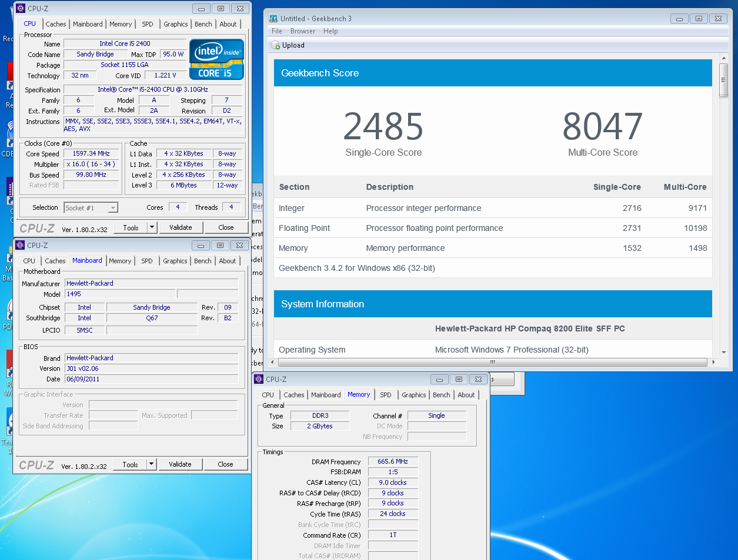Click the CPU-Z icon in the CPU window title bar

coord(21,8)
